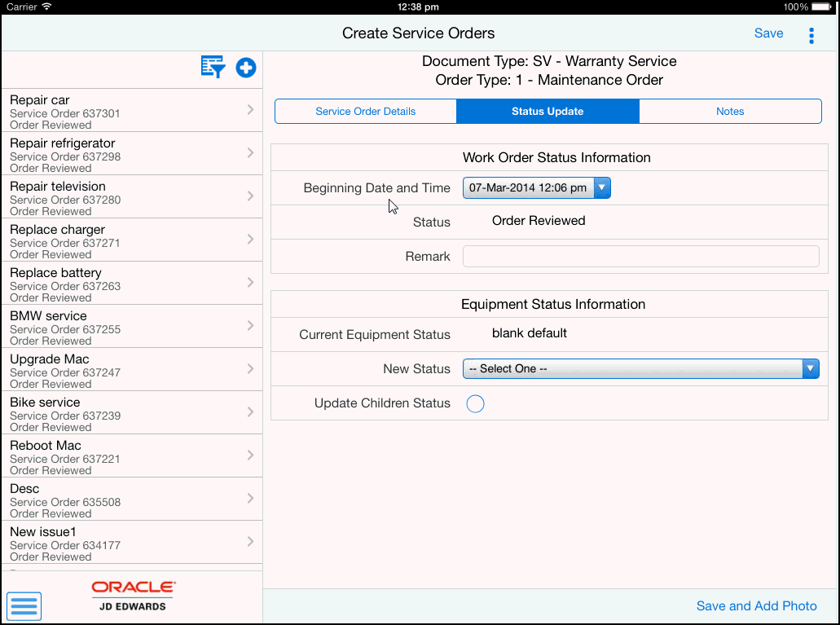Click Save and Add Photo
Image resolution: width=840 pixels, height=625 pixels.
coord(756,605)
